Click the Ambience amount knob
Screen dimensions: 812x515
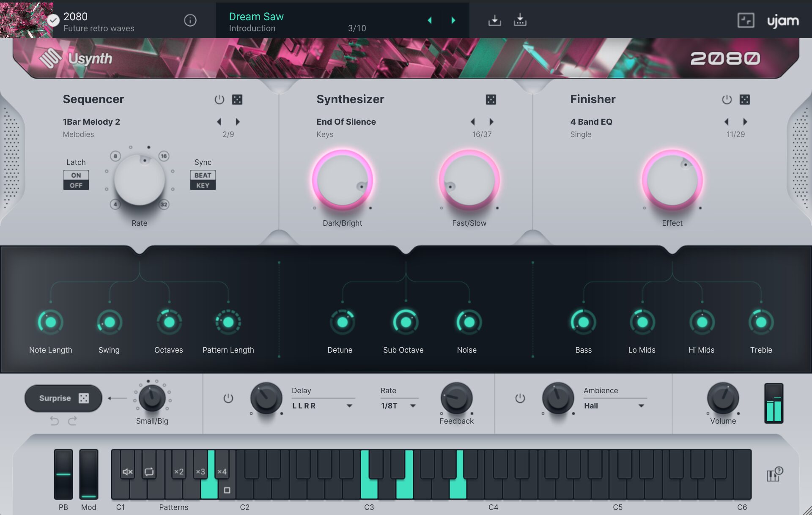coord(558,398)
